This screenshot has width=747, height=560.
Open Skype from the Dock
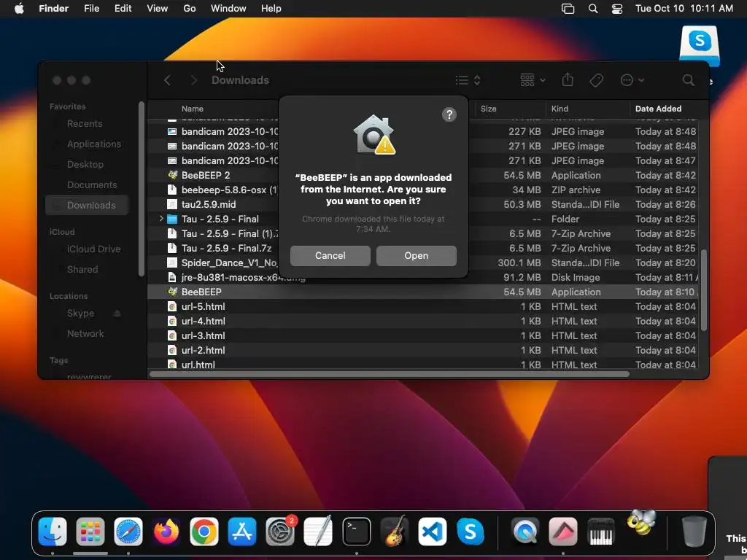coord(471,532)
